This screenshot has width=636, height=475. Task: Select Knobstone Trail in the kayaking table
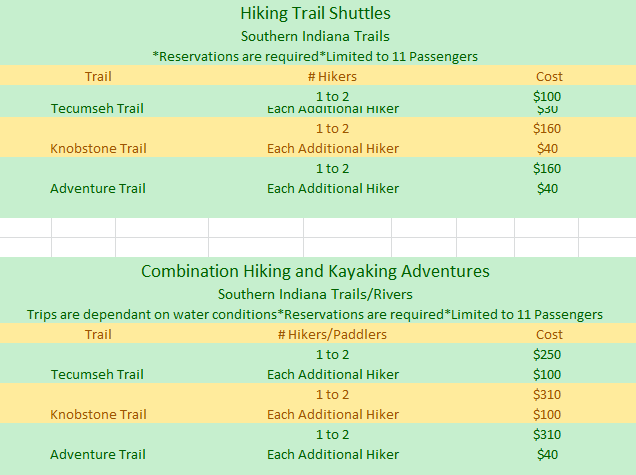pyautogui.click(x=98, y=414)
